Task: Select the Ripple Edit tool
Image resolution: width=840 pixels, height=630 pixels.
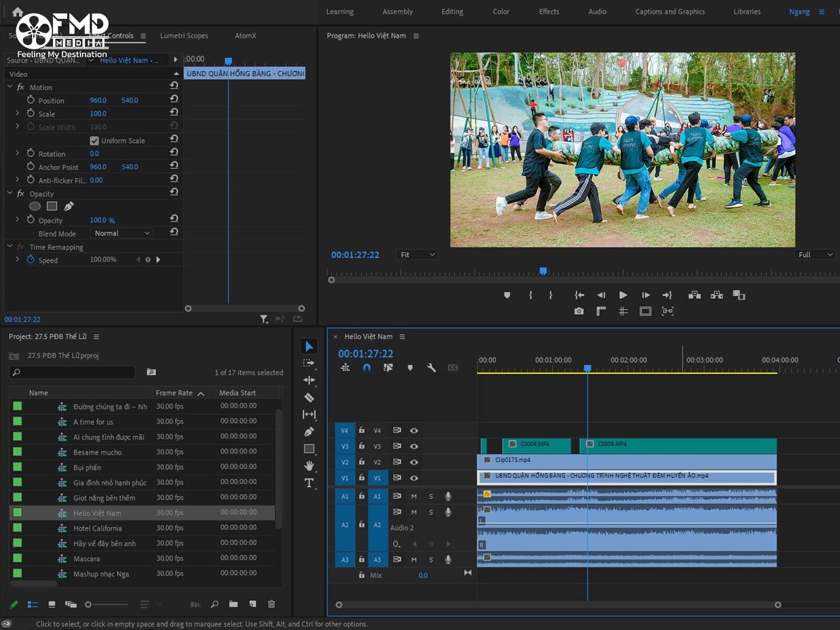Action: pos(309,380)
